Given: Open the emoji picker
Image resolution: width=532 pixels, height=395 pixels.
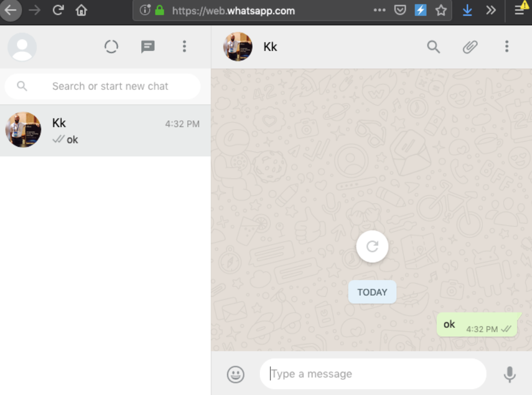Looking at the screenshot, I should [x=235, y=374].
